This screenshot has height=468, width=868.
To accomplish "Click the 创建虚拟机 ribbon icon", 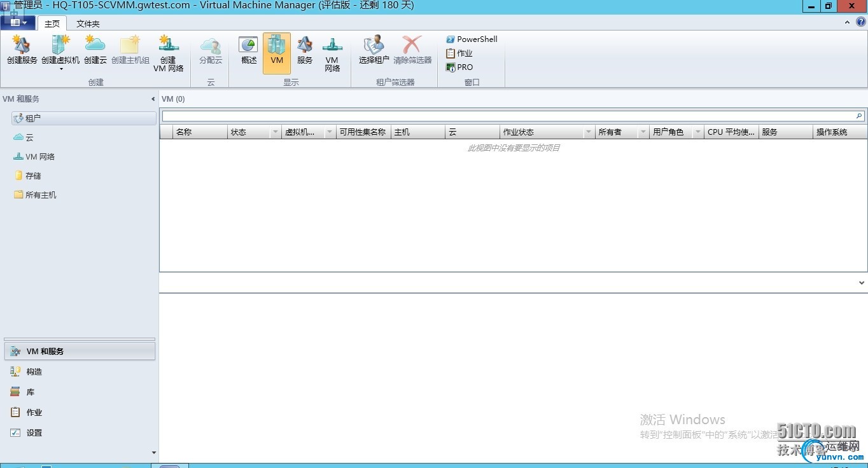I will (x=60, y=50).
